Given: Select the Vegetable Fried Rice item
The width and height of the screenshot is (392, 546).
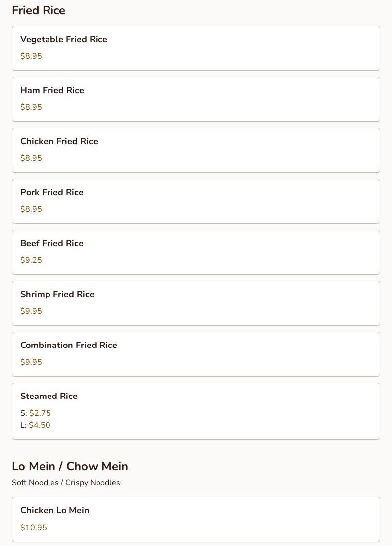Looking at the screenshot, I should point(196,49).
